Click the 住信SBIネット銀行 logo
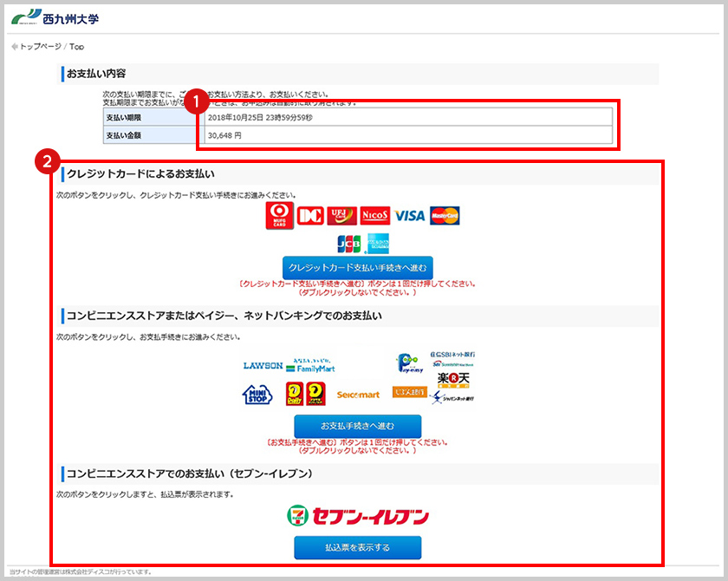Image resolution: width=728 pixels, height=581 pixels. coord(452,360)
